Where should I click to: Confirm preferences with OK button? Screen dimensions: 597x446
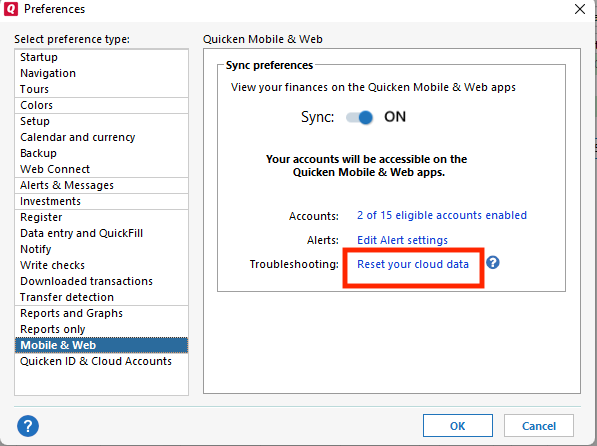pyautogui.click(x=458, y=425)
